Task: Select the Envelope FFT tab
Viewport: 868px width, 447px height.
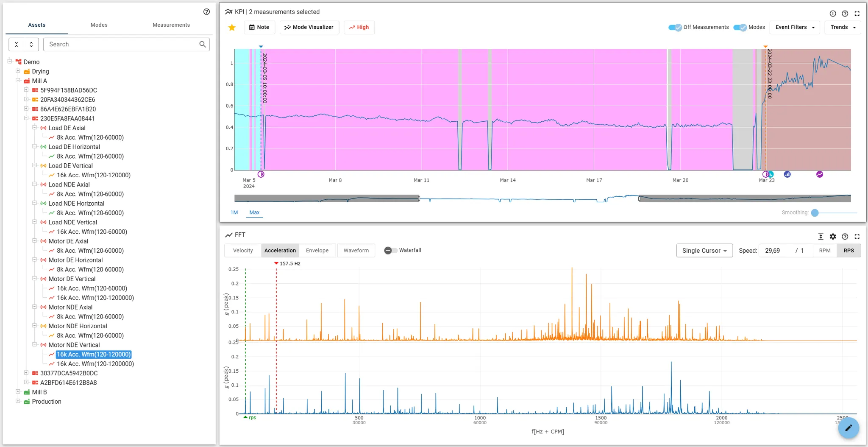Action: click(x=317, y=251)
